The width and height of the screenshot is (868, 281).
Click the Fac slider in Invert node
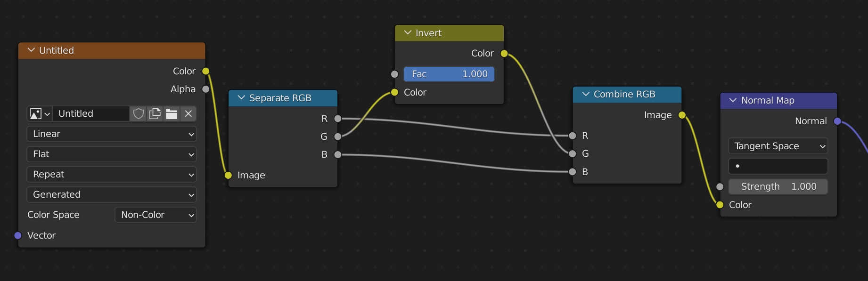tap(449, 74)
